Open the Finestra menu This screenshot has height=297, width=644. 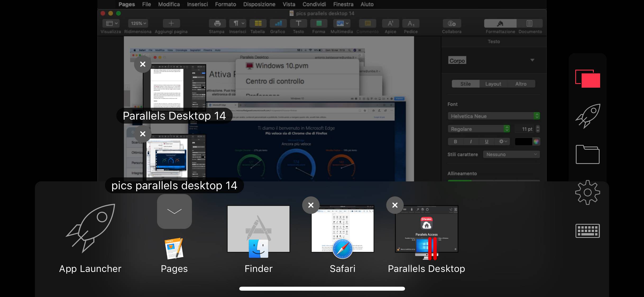click(x=343, y=4)
